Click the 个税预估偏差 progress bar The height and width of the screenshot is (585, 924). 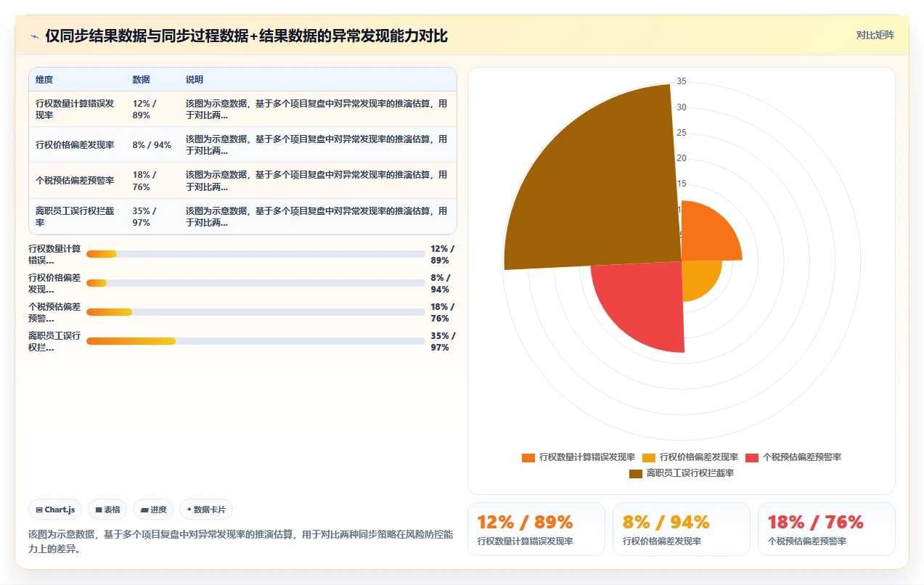[x=255, y=312]
